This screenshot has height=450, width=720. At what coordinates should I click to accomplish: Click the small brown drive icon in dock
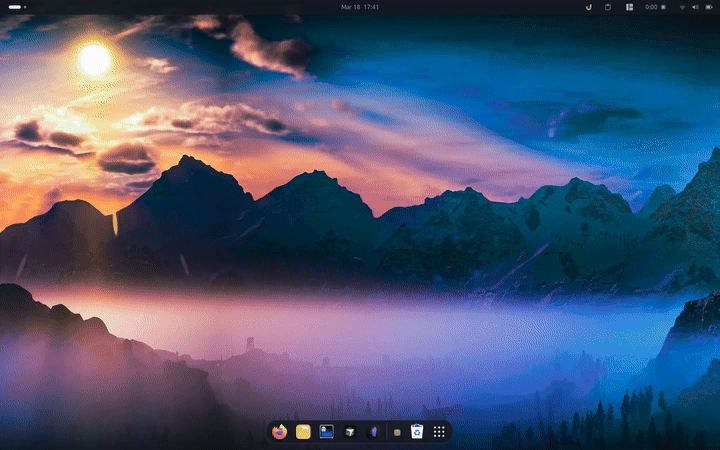tap(397, 432)
